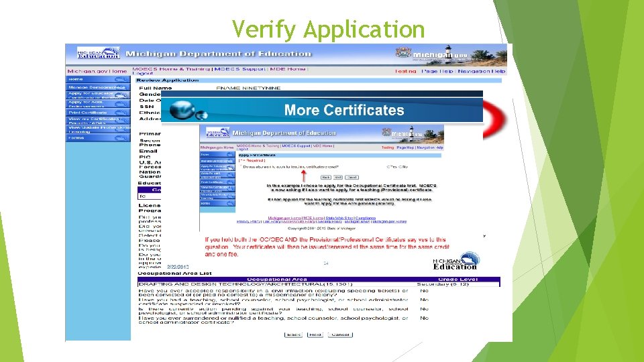This screenshot has width=644, height=362.
Task: Click the Michigan Education logo in the More Certificates slide
Action: [x=217, y=132]
